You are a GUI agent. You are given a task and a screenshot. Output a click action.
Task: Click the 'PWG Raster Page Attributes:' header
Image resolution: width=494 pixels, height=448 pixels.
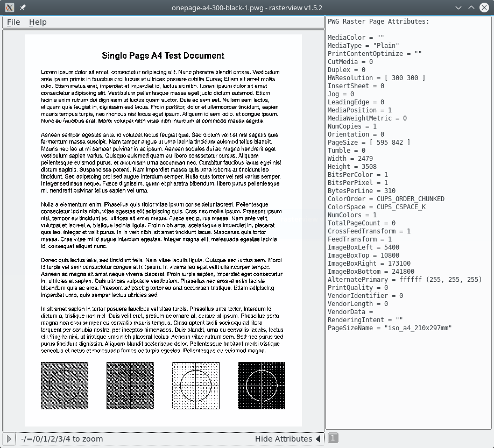pos(378,22)
